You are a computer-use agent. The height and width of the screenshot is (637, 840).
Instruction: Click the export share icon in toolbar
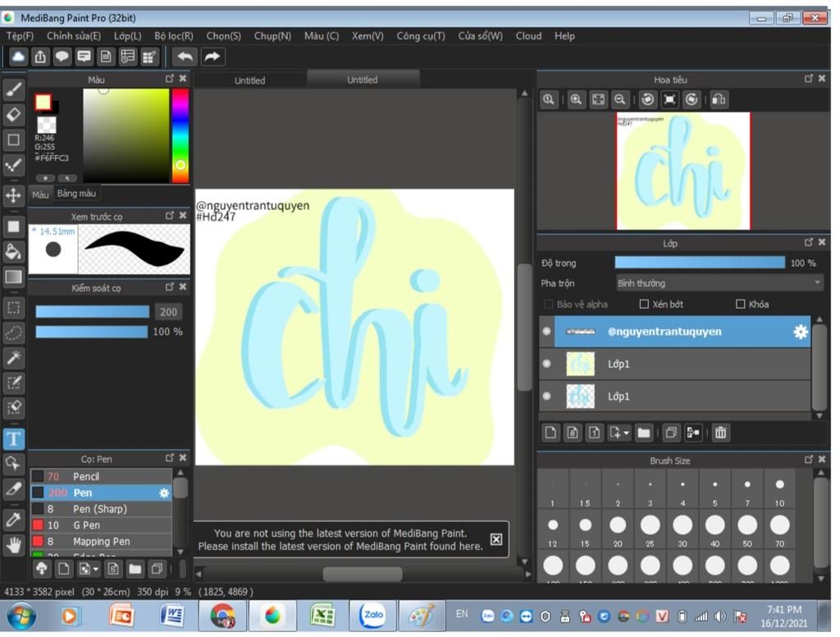[x=40, y=57]
